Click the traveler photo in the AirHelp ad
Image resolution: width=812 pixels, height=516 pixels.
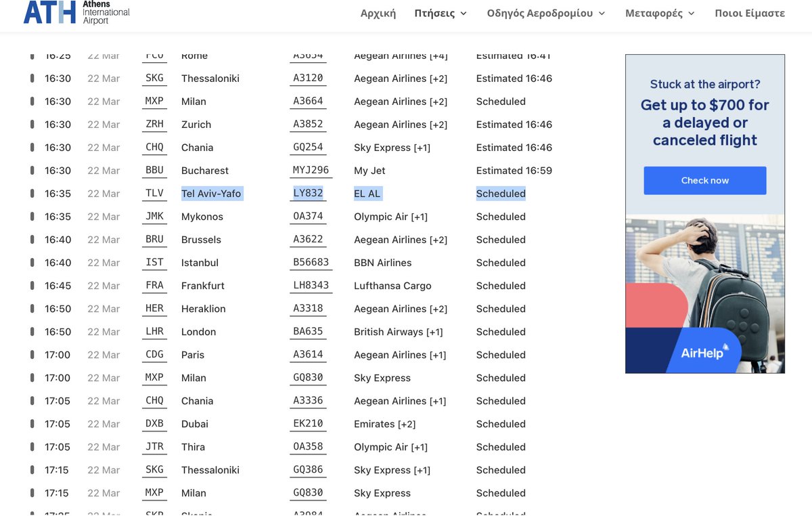(705, 294)
